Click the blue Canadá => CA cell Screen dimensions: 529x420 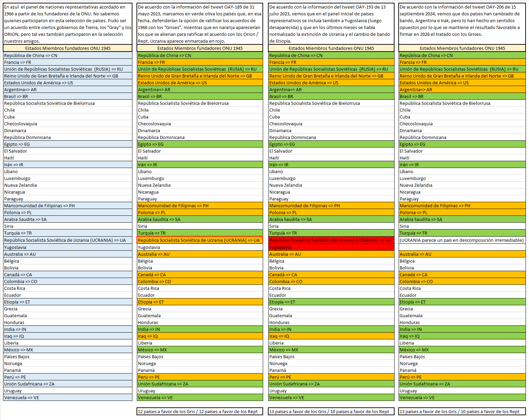68,275
